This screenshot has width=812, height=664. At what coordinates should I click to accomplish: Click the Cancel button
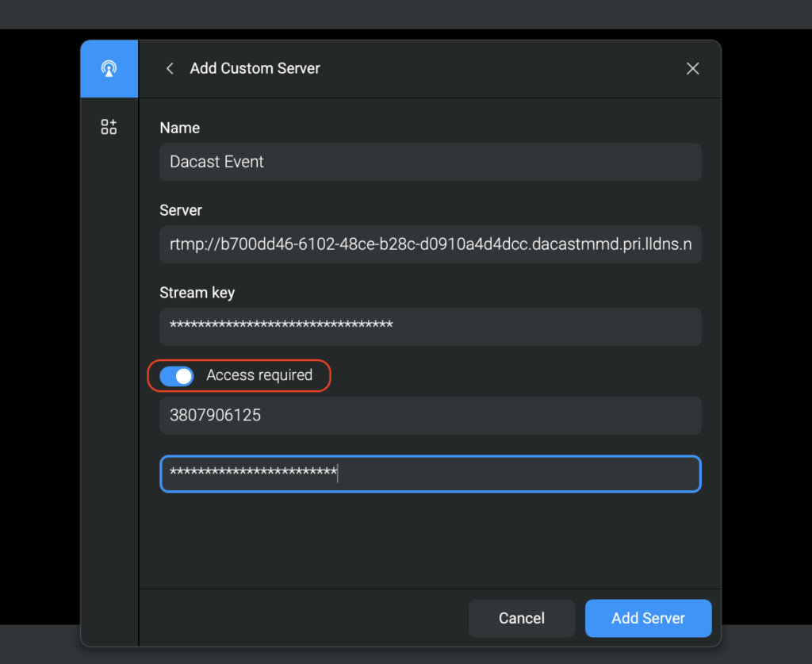click(521, 618)
